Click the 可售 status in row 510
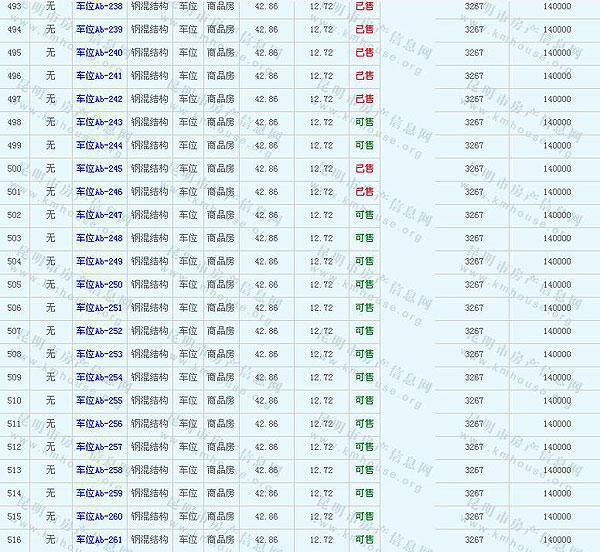This screenshot has height=552, width=600. (x=364, y=401)
